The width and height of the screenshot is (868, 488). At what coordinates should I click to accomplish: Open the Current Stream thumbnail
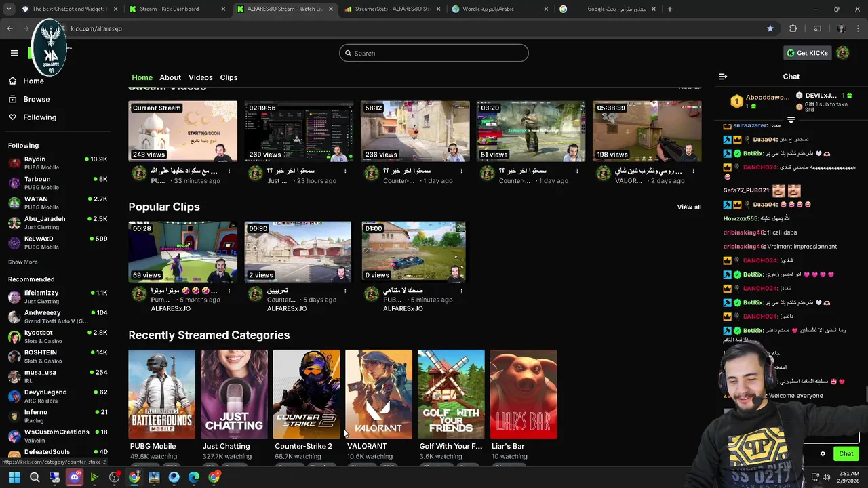point(183,131)
